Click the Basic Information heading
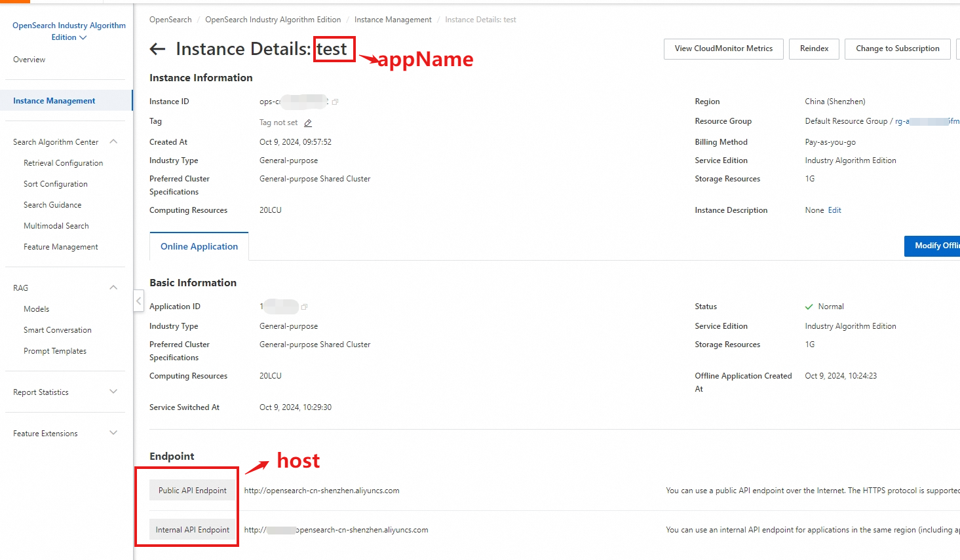The image size is (960, 560). [x=193, y=282]
